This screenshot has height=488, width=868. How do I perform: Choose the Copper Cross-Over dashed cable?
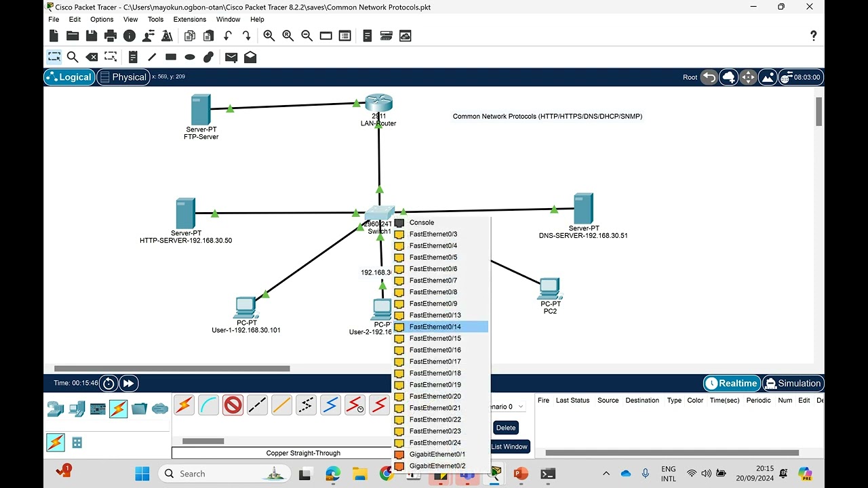click(257, 405)
